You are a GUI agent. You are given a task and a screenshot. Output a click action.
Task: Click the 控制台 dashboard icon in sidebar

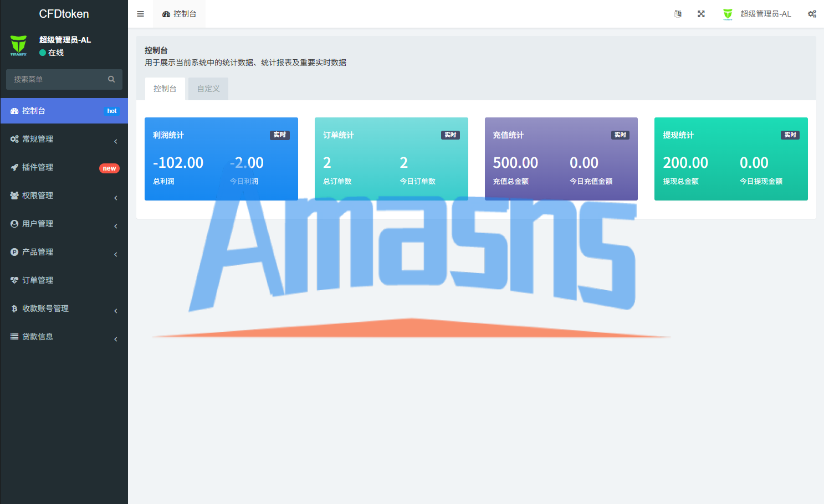[x=14, y=111]
